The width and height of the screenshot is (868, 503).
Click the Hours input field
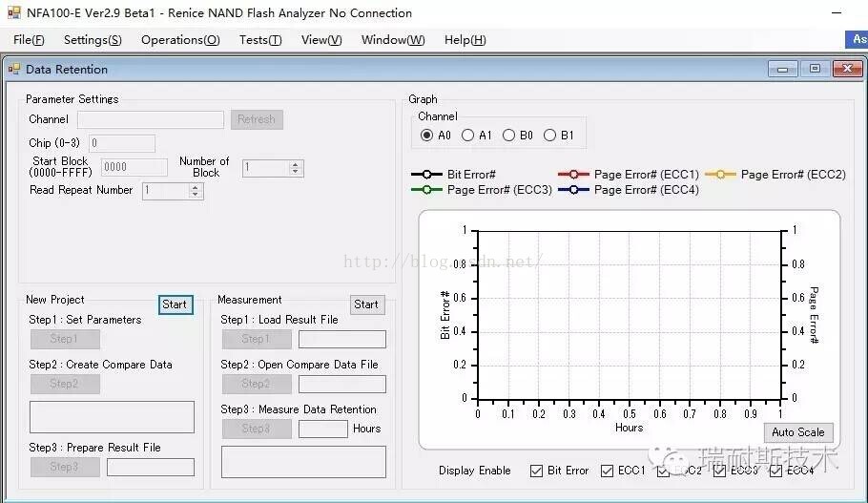[323, 429]
